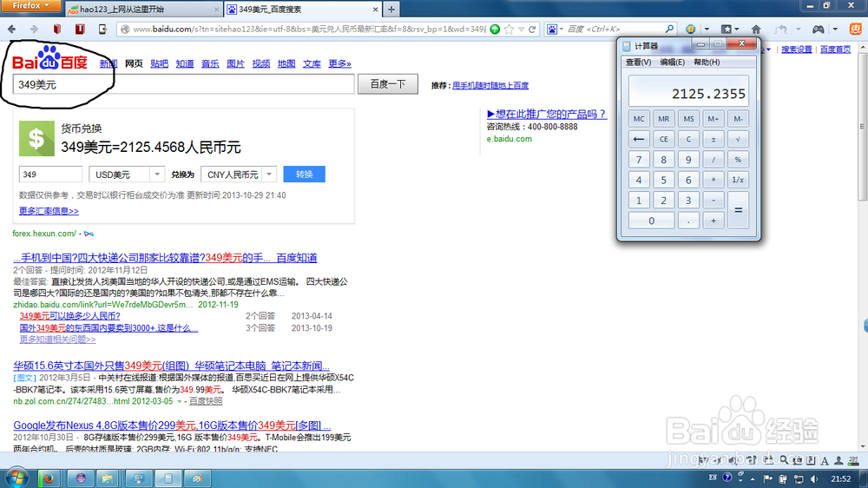Screen dimensions: 868x488
Task: Click calculator MC memory clear key
Action: pos(639,119)
